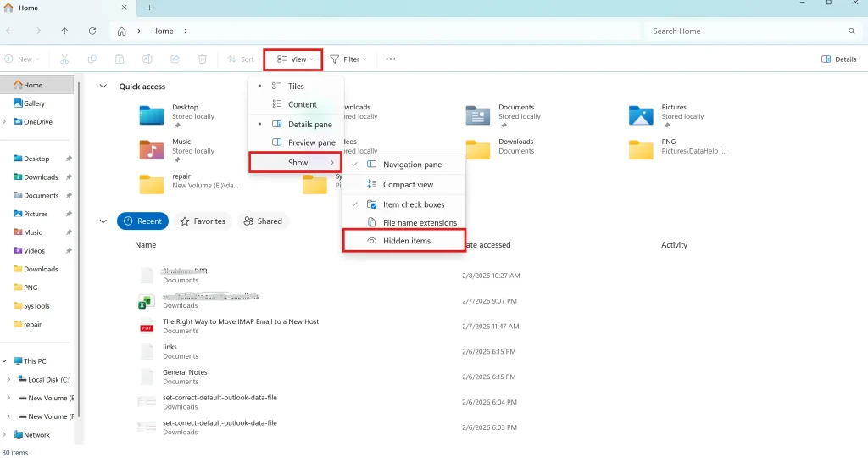Select the Home window tab
This screenshot has width=868, height=458.
point(66,8)
